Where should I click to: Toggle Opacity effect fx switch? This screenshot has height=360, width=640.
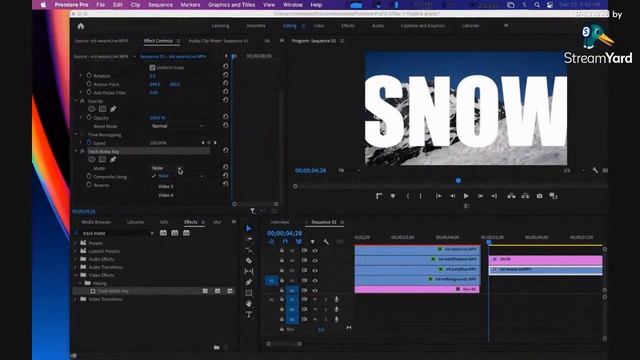click(x=82, y=101)
